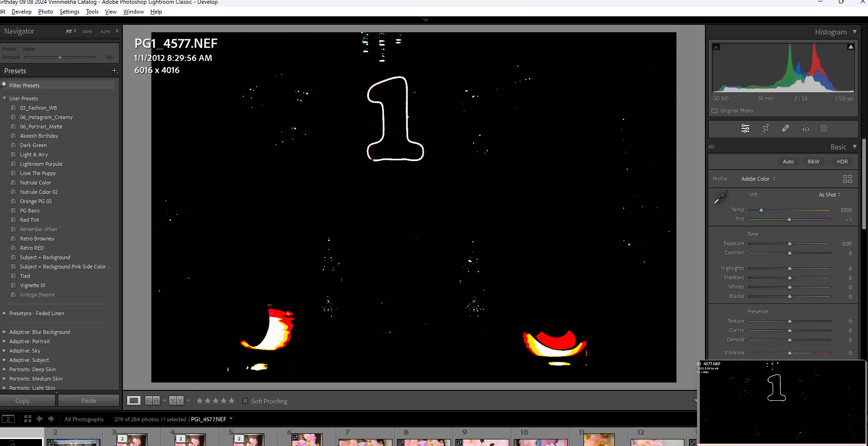
Task: Select filmstrip thumbnail number 7
Action: pyautogui.click(x=365, y=437)
